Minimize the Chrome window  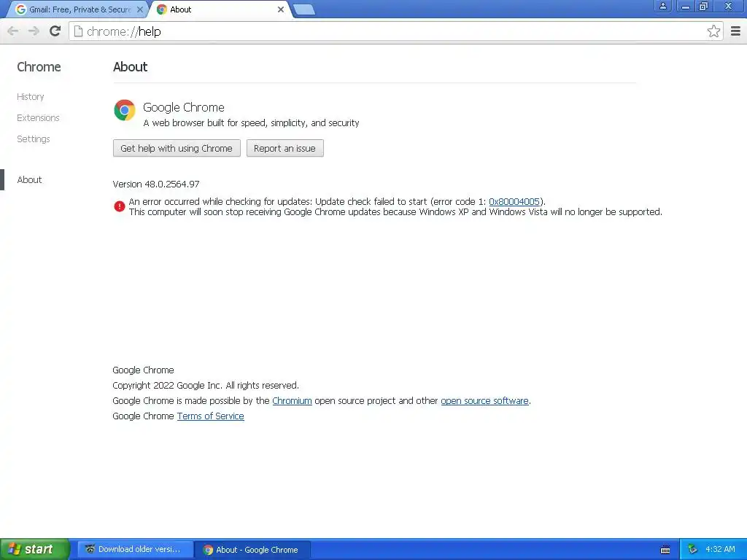[685, 6]
